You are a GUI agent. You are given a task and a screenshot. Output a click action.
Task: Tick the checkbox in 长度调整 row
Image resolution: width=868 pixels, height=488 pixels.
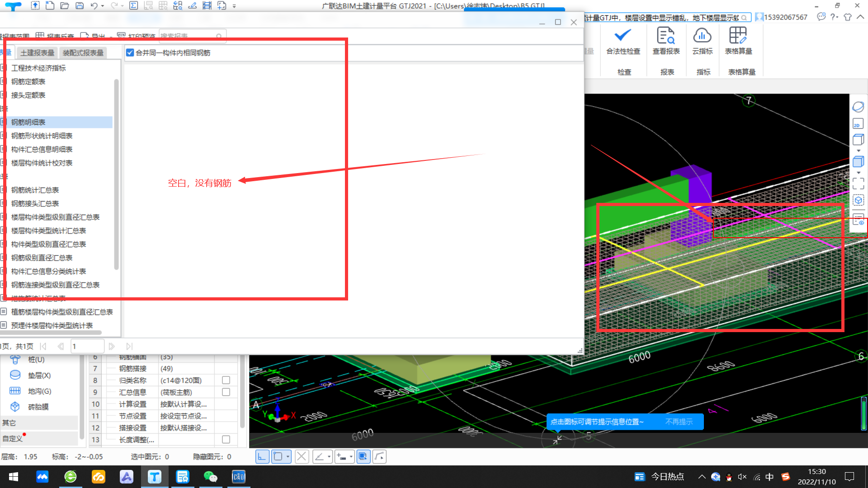[226, 440]
